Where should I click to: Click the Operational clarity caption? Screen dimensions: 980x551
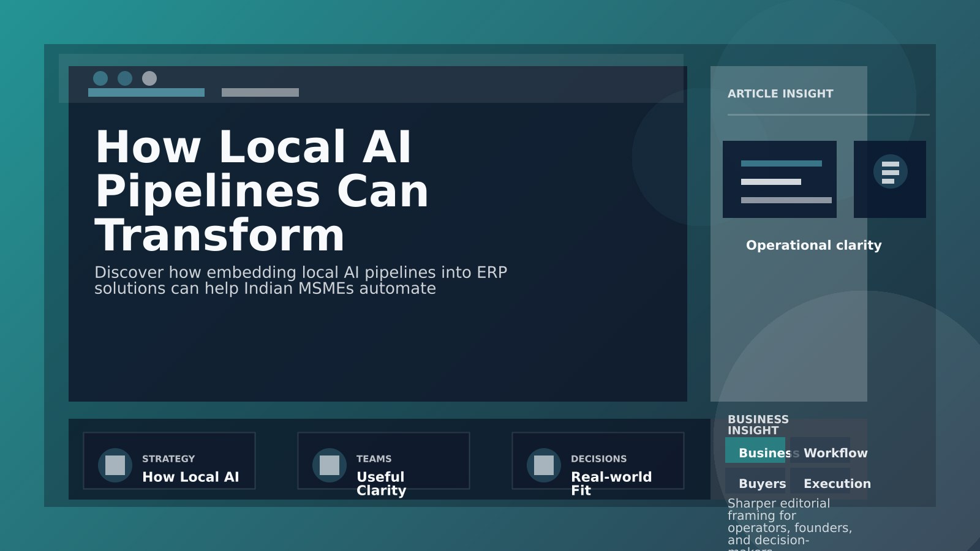(814, 245)
